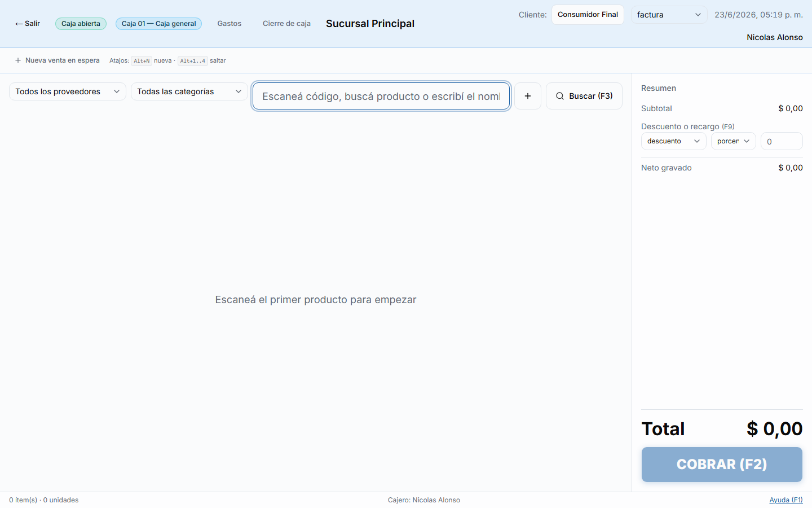Click the date and time text
This screenshot has height=508, width=812.
(758, 15)
